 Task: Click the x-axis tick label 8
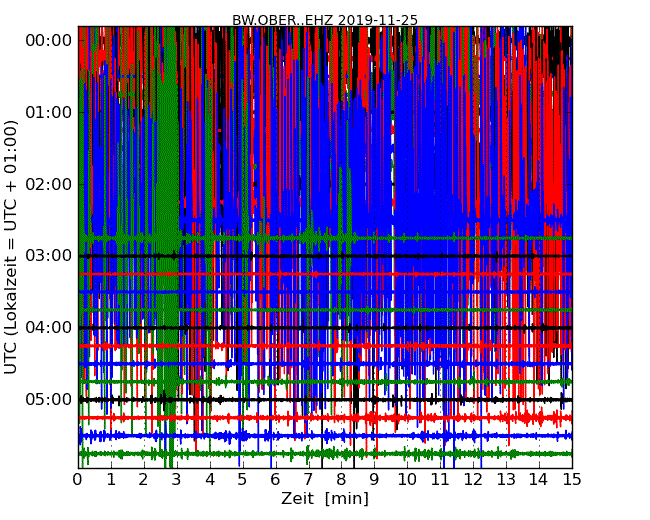[341, 480]
